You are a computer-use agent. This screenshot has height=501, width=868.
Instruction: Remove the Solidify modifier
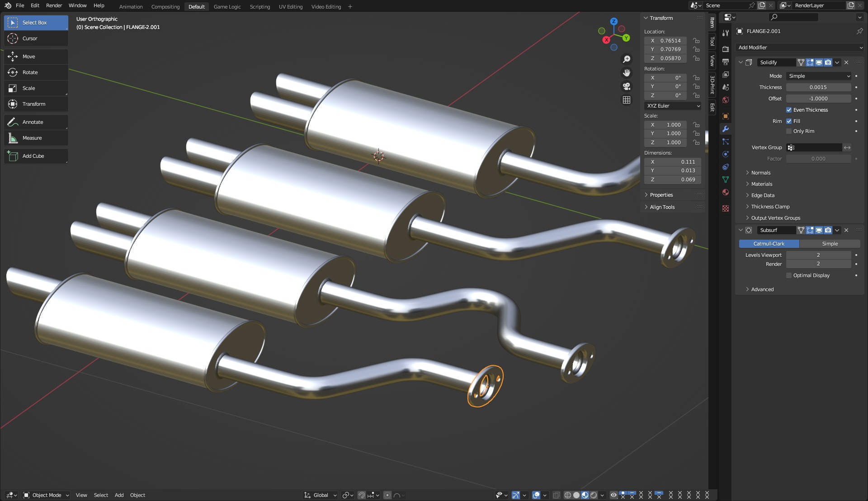pyautogui.click(x=846, y=62)
